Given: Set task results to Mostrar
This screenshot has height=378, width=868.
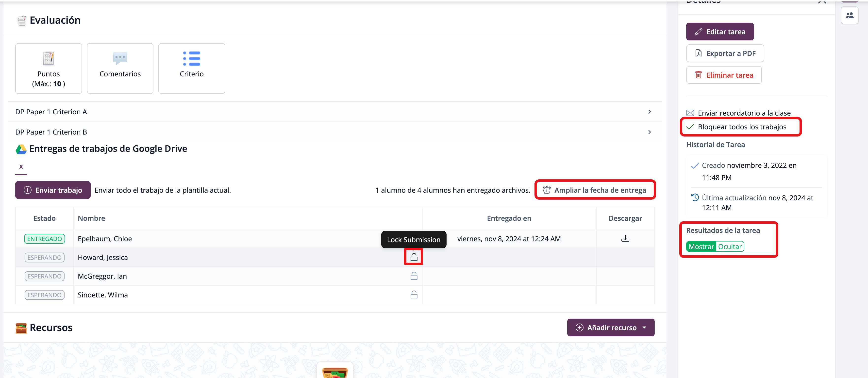Looking at the screenshot, I should (701, 246).
